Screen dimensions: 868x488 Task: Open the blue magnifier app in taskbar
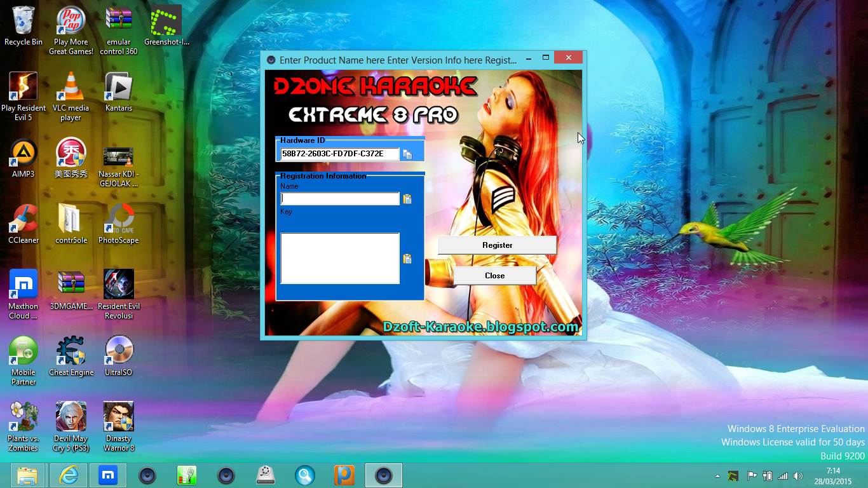click(305, 475)
